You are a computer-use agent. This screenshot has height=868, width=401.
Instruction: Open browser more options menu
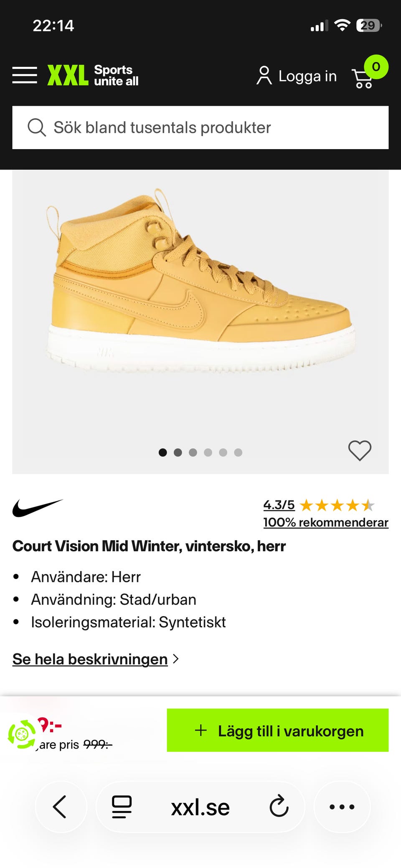(x=342, y=807)
